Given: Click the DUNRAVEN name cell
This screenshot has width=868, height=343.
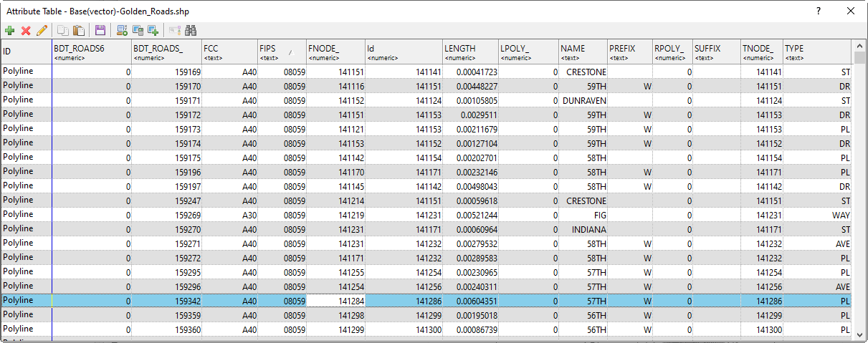Looking at the screenshot, I should 583,100.
